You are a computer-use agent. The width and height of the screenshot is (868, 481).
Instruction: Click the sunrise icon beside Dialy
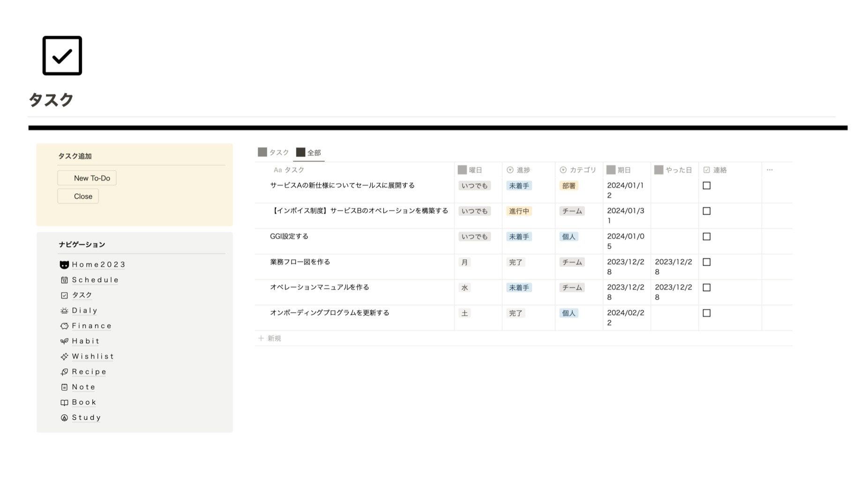pos(64,310)
